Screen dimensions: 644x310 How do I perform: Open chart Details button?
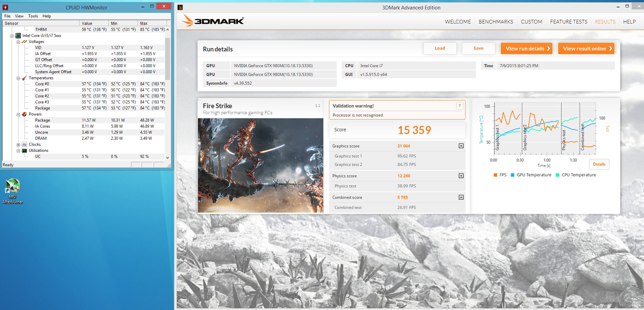[x=599, y=164]
